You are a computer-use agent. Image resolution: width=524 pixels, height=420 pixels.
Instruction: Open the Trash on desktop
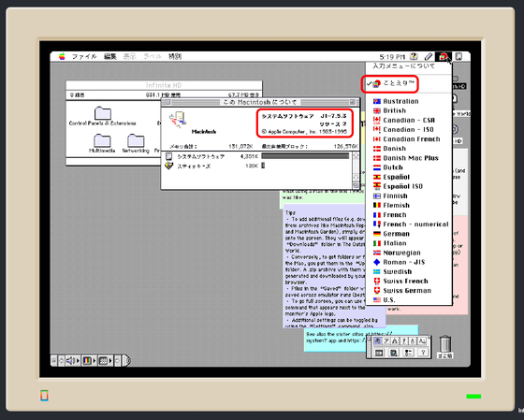click(x=445, y=344)
